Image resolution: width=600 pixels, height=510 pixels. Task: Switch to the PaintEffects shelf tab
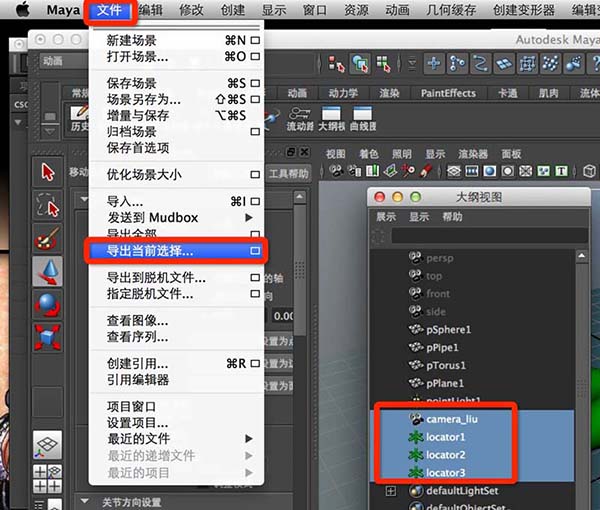click(x=448, y=93)
